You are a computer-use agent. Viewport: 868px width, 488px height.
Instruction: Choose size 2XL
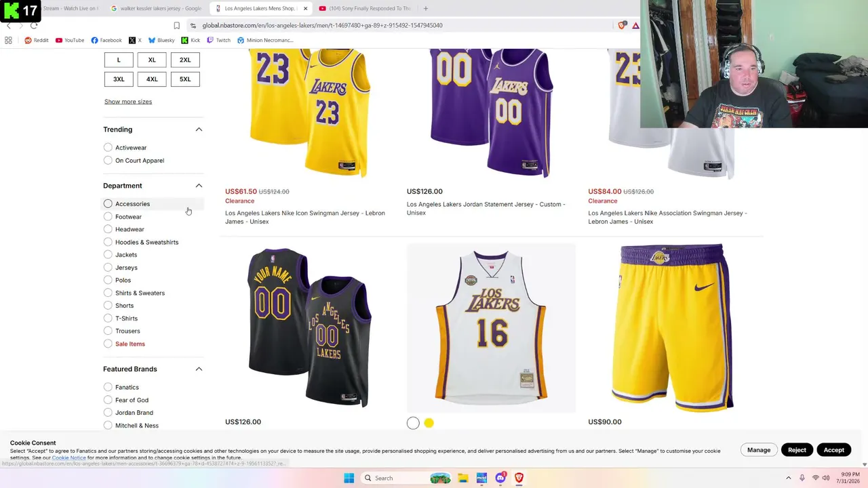[x=185, y=60]
